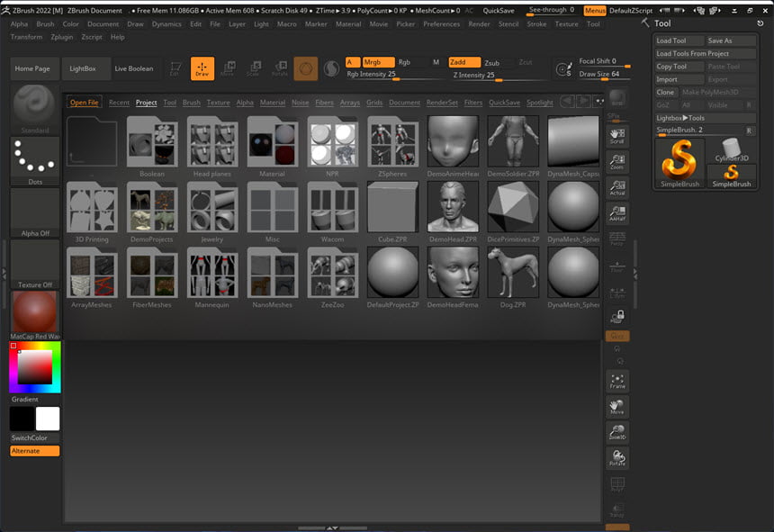This screenshot has height=532, width=774.
Task: Open the Zplugin menu
Action: (62, 37)
